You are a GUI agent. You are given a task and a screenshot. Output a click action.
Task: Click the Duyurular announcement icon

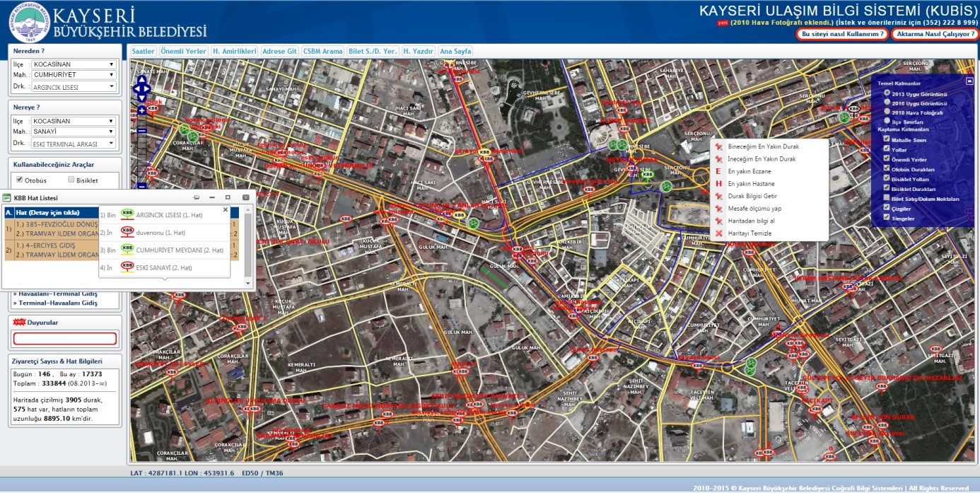pyautogui.click(x=20, y=322)
